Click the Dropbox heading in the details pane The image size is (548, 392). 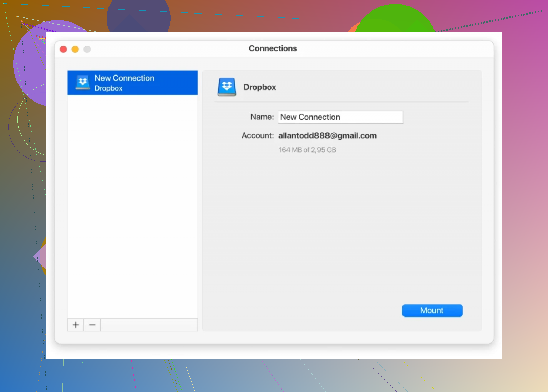tap(260, 87)
